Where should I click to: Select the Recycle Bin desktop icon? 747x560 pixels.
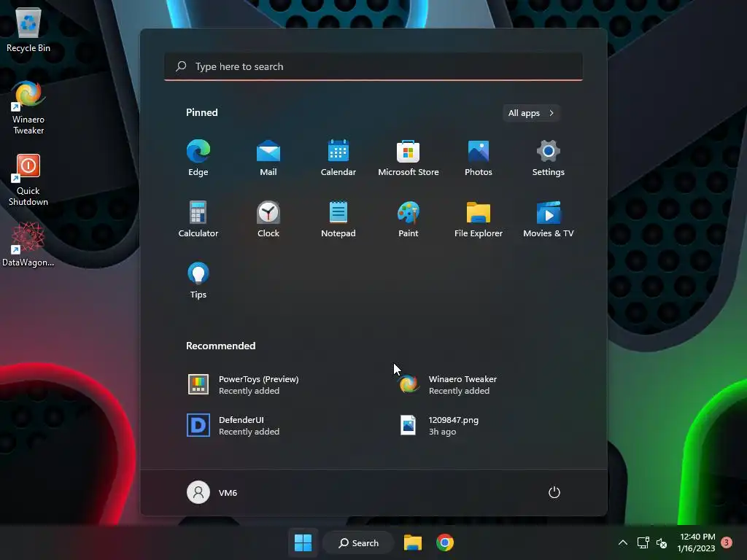pos(28,29)
